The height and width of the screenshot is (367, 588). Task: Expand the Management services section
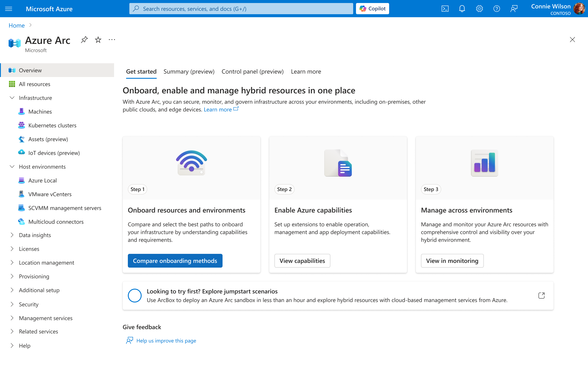click(x=12, y=318)
